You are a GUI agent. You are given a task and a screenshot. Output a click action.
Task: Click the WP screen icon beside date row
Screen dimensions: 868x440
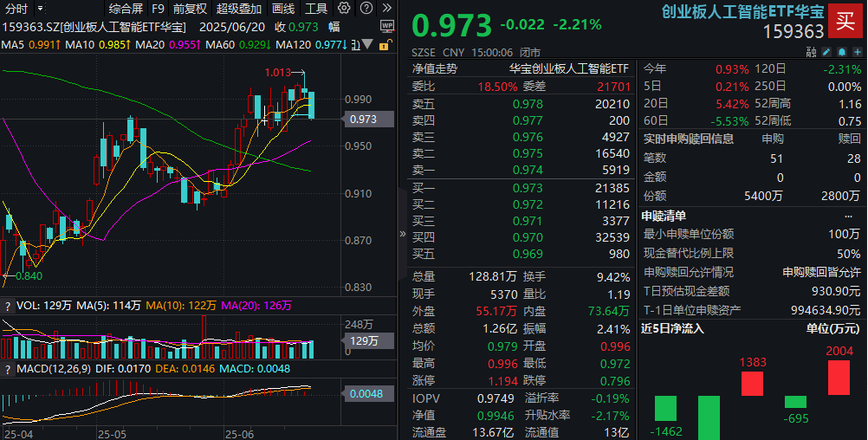click(x=386, y=27)
